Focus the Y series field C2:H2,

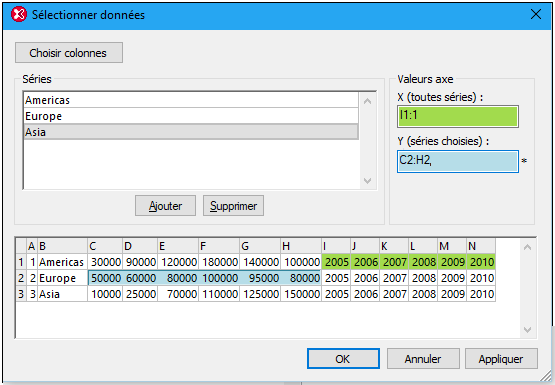458,161
